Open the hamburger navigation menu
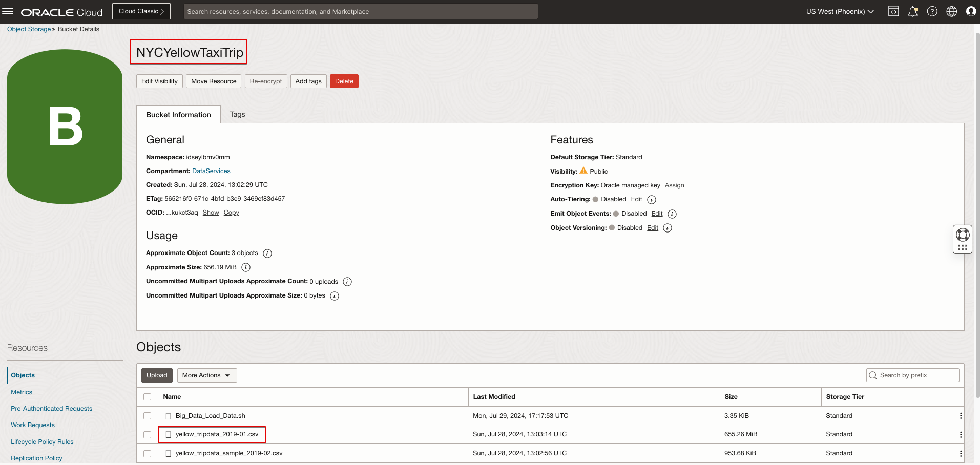 pyautogui.click(x=8, y=11)
